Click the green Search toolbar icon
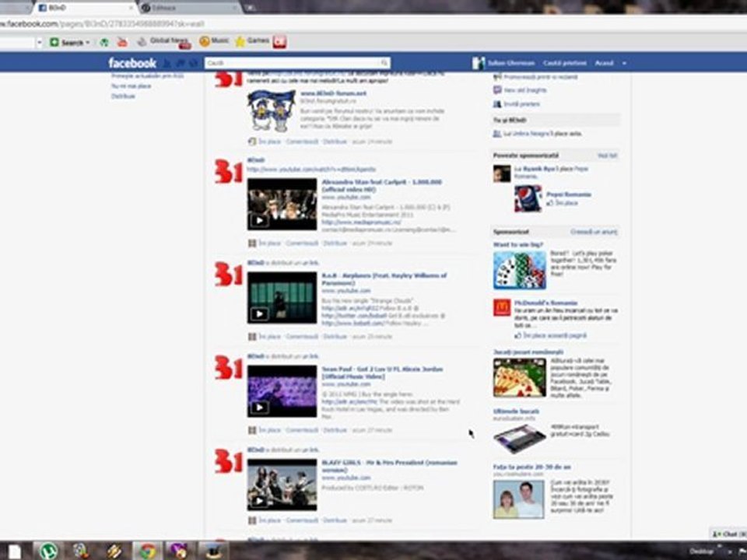This screenshot has height=560, width=747. pyautogui.click(x=54, y=42)
